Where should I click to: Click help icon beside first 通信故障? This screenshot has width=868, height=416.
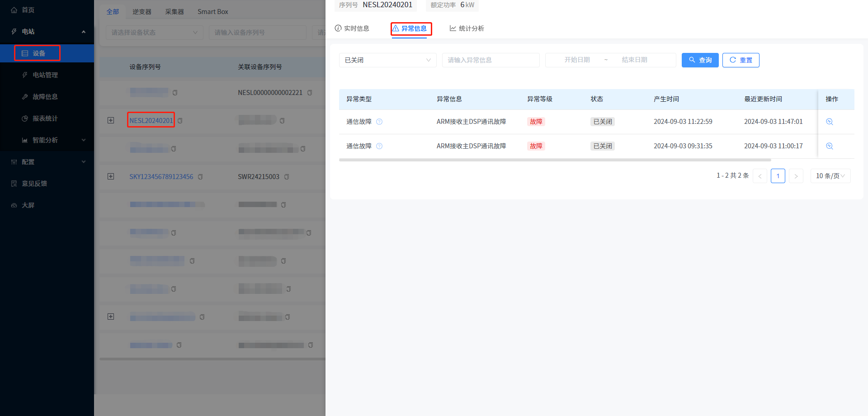tap(379, 122)
